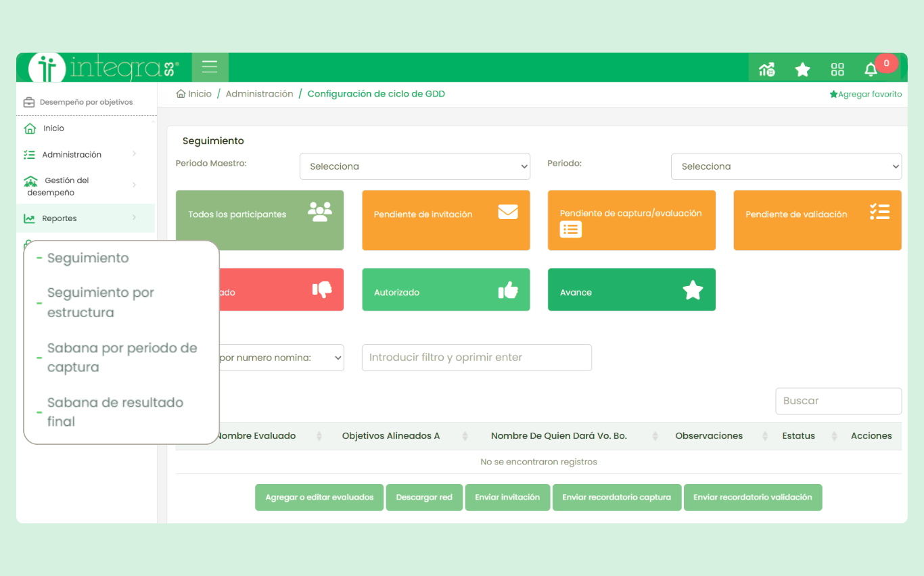Click Configuración de ciclo de GDD breadcrumb

pyautogui.click(x=376, y=94)
